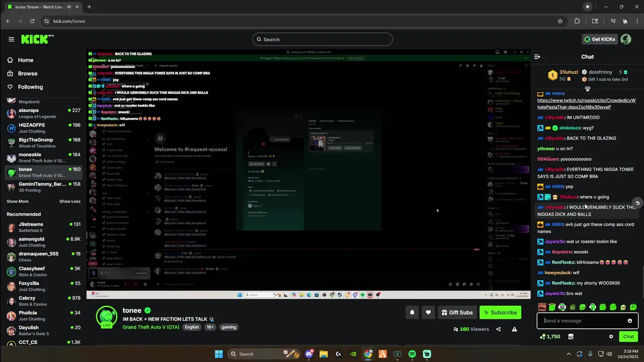Select tonee channel in sidebar
The image size is (644, 362).
point(43,172)
